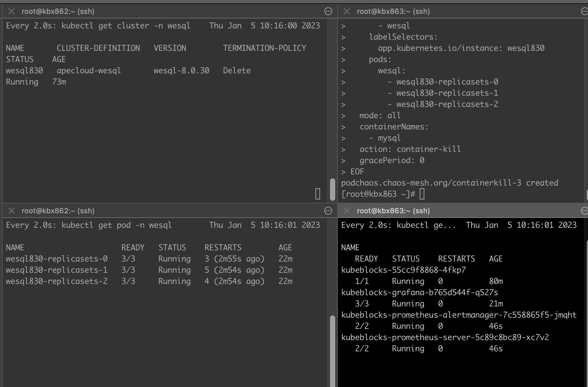The image size is (588, 387).
Task: Click the scrollbar thumb in the 'get cluster' pane
Action: (333, 190)
